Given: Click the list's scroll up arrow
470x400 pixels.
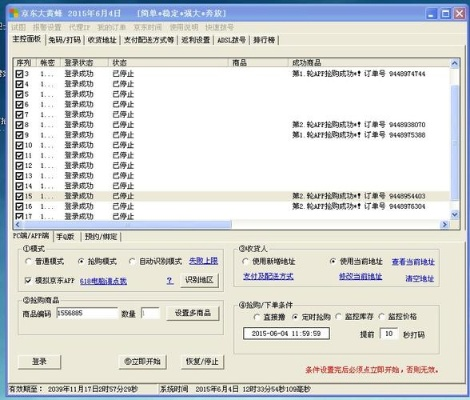Looking at the screenshot, I should (x=455, y=63).
